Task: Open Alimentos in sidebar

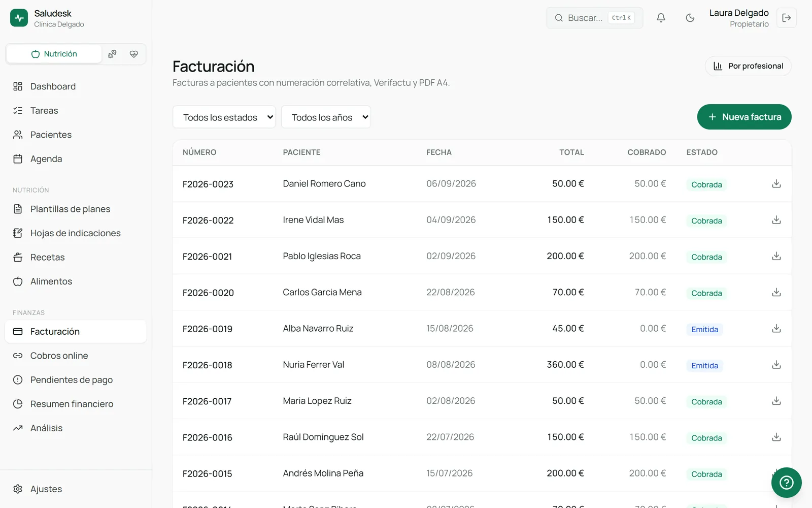Action: pyautogui.click(x=76, y=281)
